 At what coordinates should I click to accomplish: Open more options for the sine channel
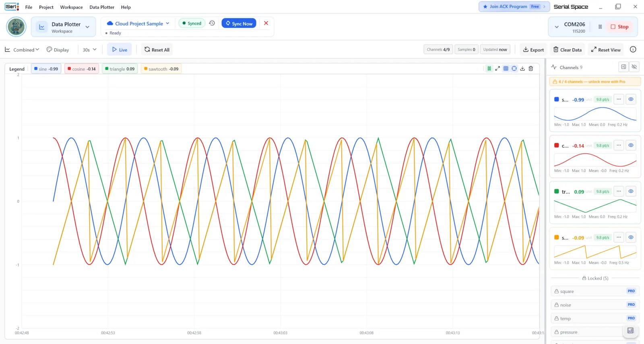[619, 99]
